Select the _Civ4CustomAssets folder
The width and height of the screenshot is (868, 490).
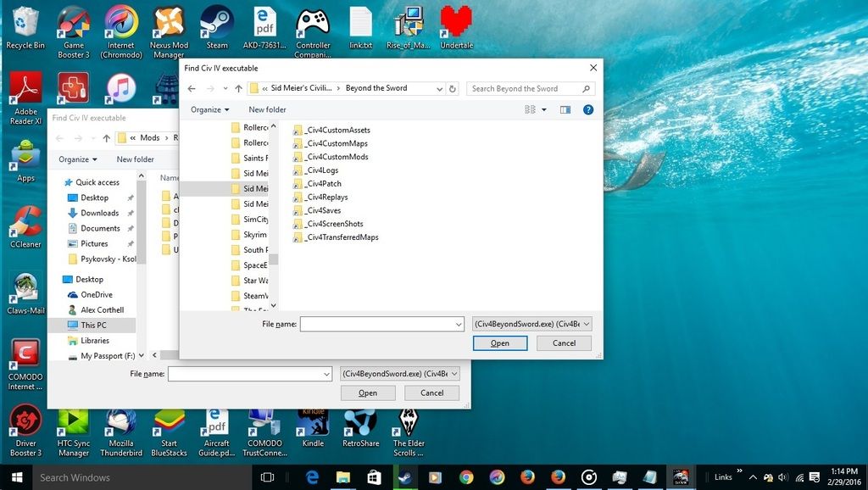pos(332,130)
